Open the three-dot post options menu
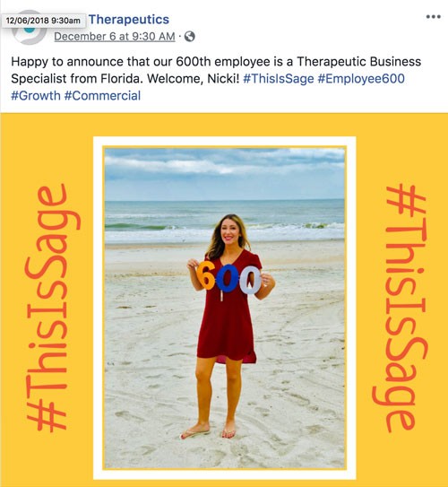The width and height of the screenshot is (448, 487). (433, 16)
